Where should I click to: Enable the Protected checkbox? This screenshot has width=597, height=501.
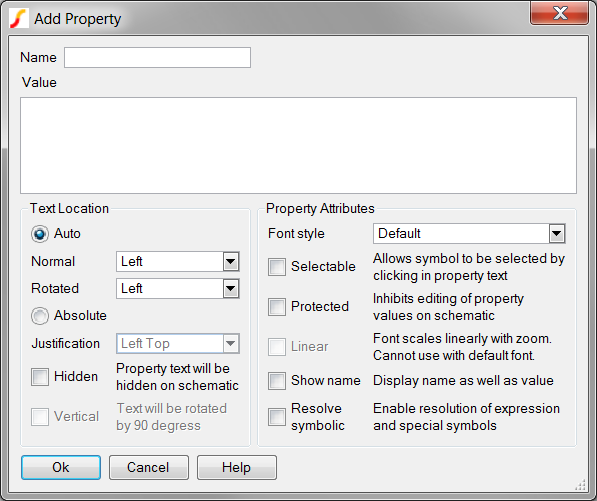(277, 307)
